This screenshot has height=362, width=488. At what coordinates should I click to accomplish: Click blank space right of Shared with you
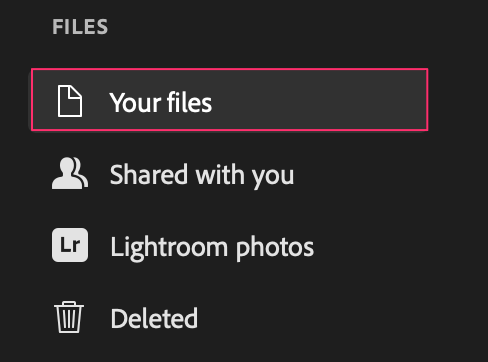coord(360,174)
